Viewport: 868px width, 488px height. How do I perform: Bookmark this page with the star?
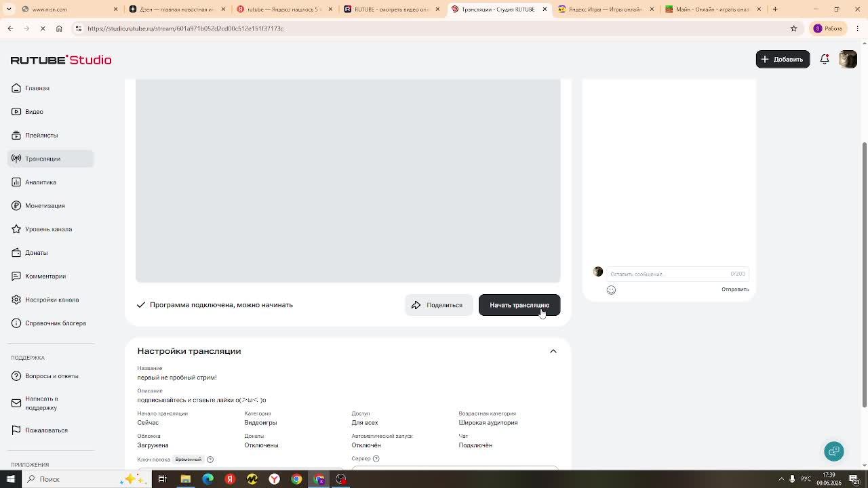coord(793,28)
